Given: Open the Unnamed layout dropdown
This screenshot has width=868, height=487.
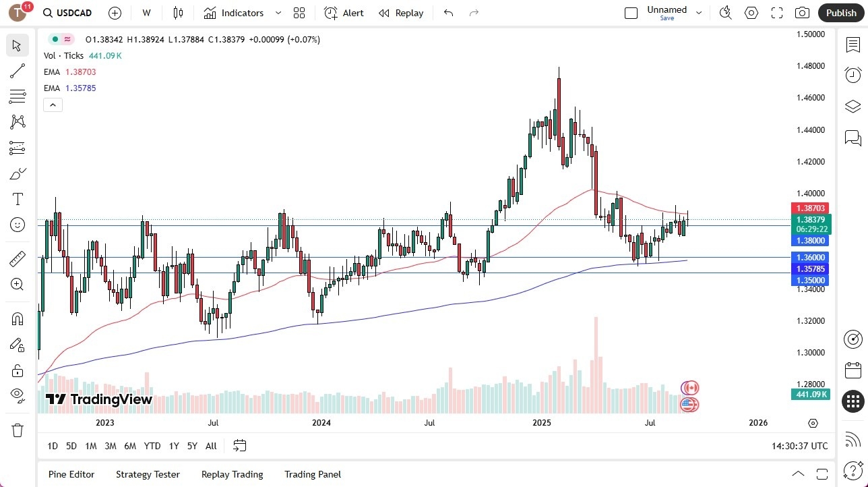Looking at the screenshot, I should (699, 11).
